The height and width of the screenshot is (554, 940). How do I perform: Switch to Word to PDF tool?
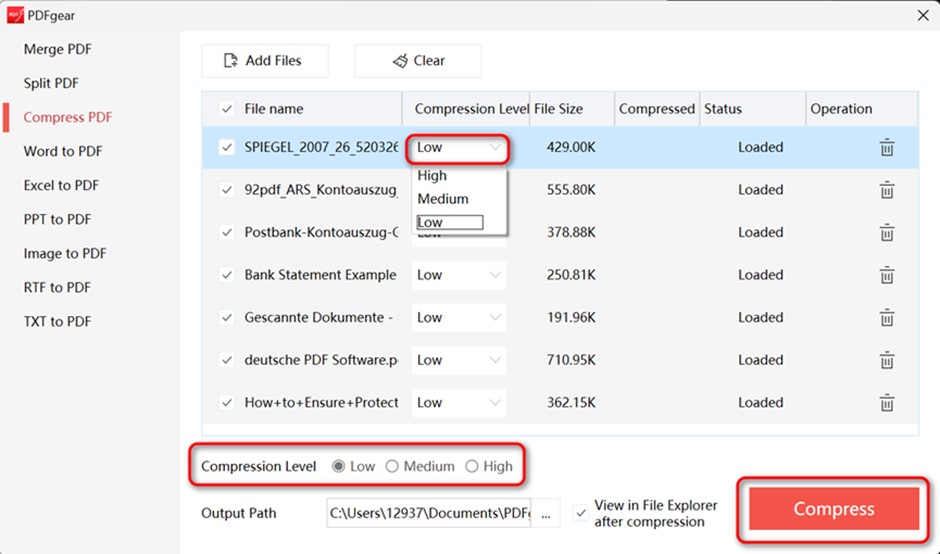click(63, 151)
